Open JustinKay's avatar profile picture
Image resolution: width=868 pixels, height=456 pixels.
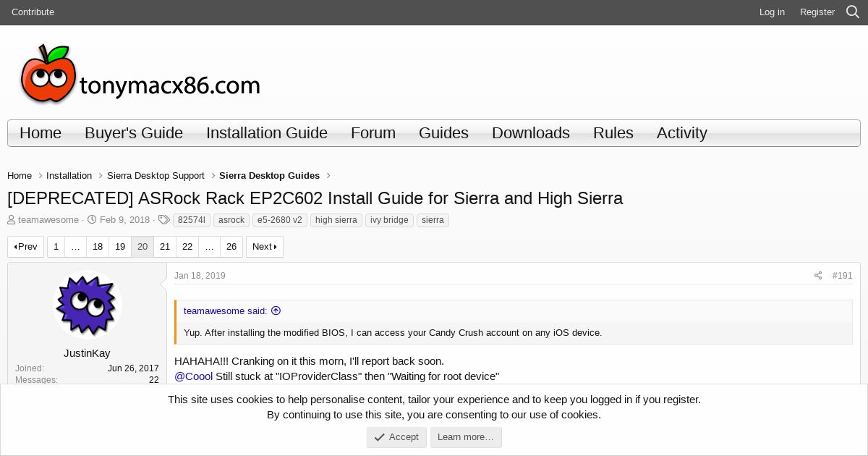coord(88,304)
